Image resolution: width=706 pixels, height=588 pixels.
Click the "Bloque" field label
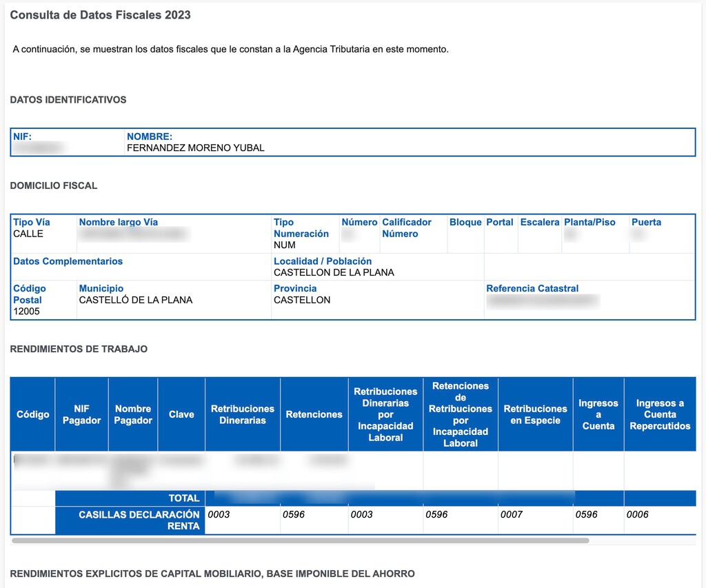click(465, 223)
